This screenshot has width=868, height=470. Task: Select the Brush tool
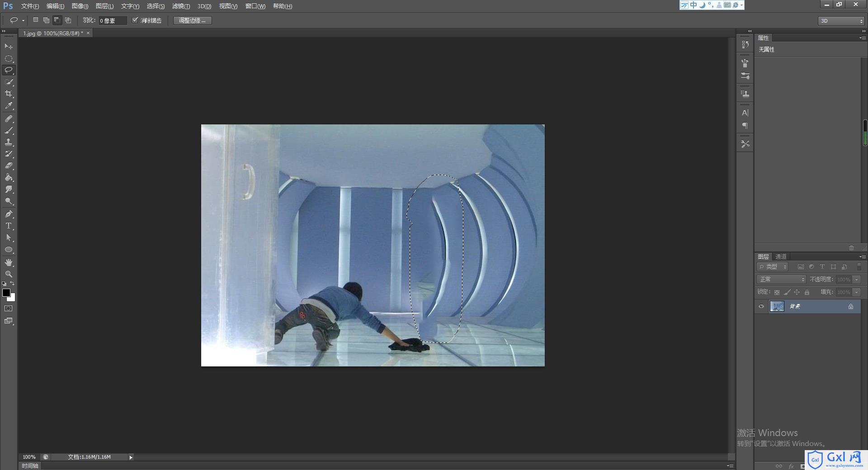pos(9,130)
